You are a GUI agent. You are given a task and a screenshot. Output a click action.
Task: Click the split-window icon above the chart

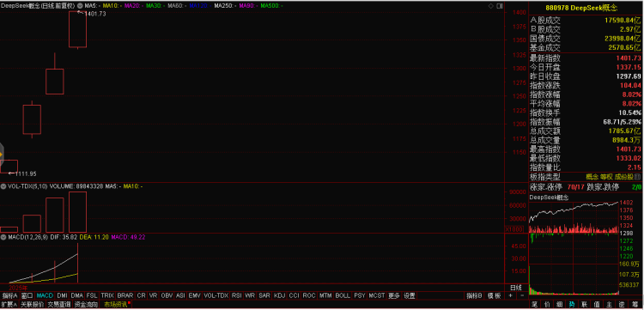(500, 6)
